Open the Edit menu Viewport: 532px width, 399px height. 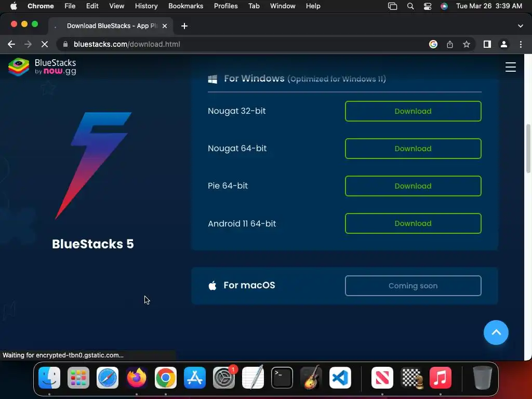point(92,6)
